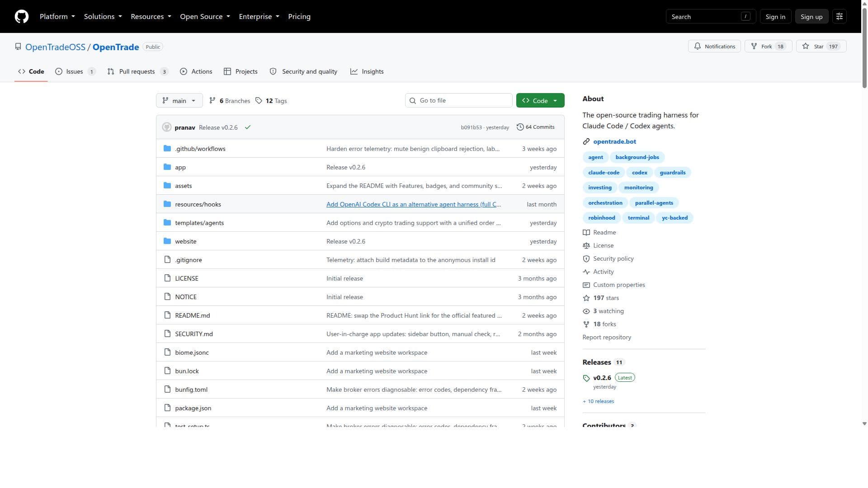The image size is (868, 488).
Task: Switch to the Issues tab
Action: point(75,72)
